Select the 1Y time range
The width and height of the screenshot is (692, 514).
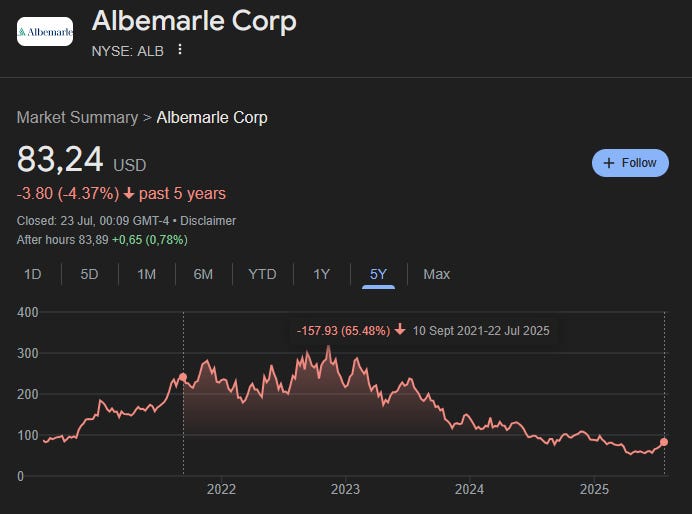click(x=321, y=274)
